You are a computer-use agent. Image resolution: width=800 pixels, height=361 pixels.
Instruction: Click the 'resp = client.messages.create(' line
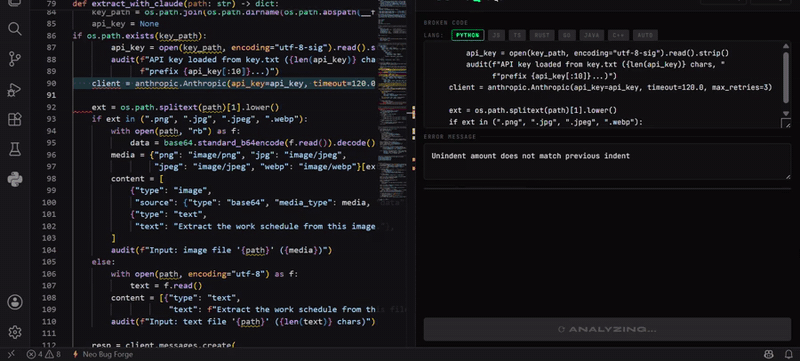(x=163, y=345)
